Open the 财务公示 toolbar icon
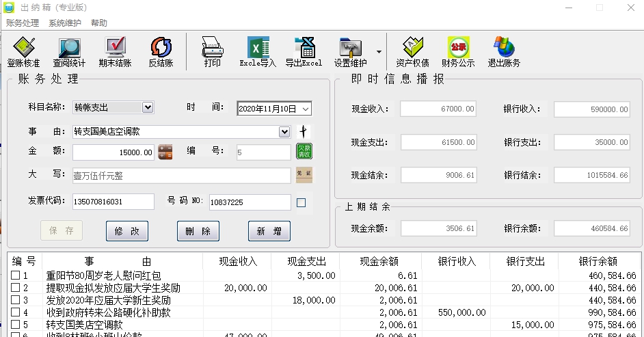Image resolution: width=644 pixels, height=337 pixels. coord(458,52)
